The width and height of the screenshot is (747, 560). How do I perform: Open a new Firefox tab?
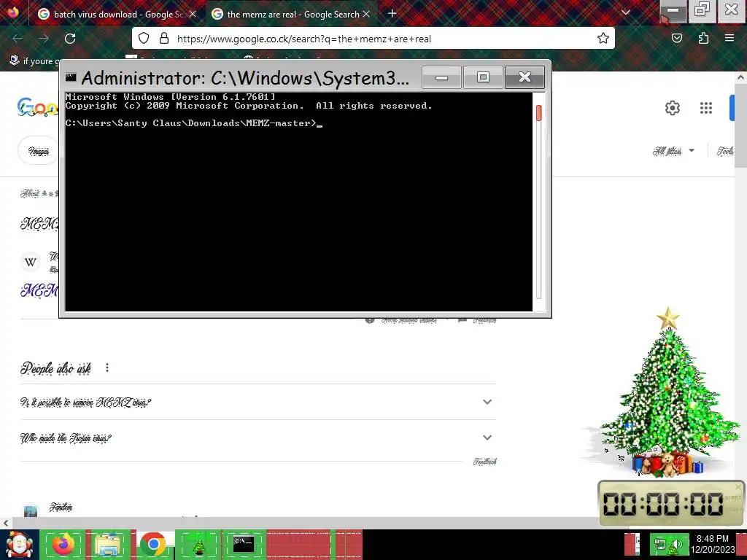392,14
